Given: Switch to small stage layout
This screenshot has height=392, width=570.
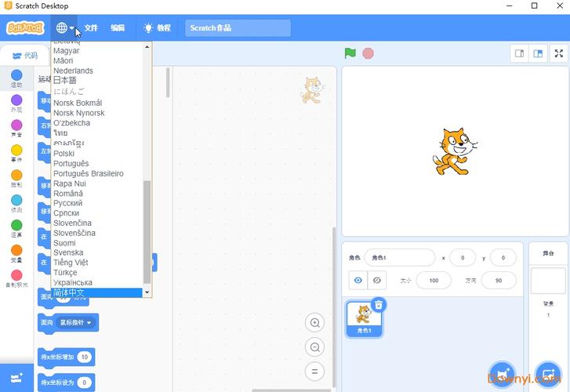Looking at the screenshot, I should (x=520, y=54).
